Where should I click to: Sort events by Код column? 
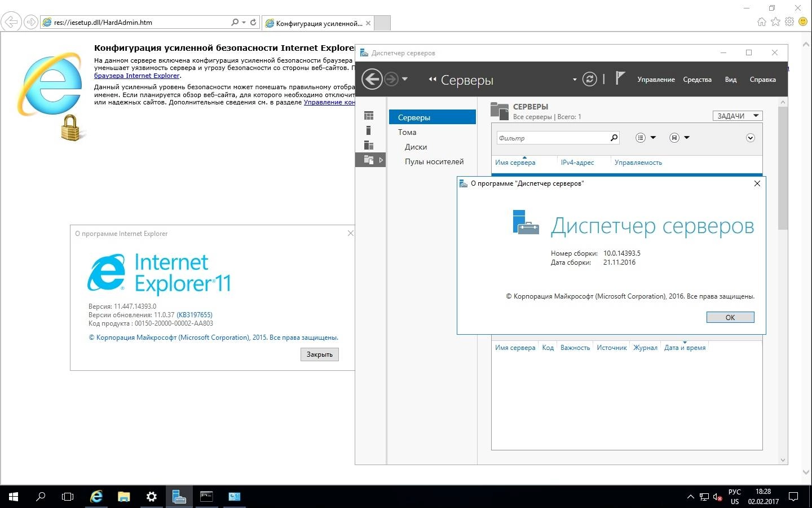[x=548, y=348]
